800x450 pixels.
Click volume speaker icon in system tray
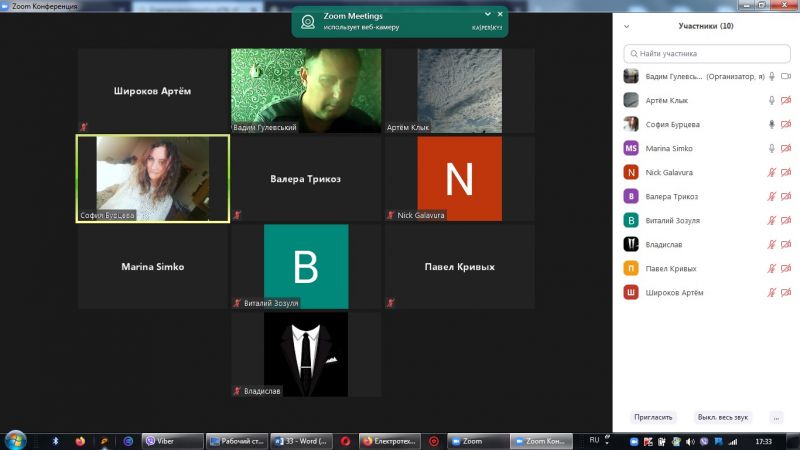[690, 442]
